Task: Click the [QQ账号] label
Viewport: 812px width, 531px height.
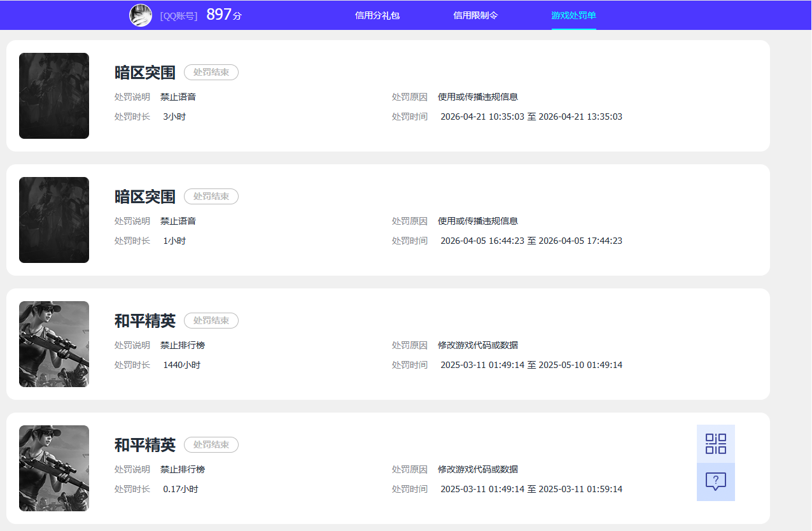Action: click(179, 16)
